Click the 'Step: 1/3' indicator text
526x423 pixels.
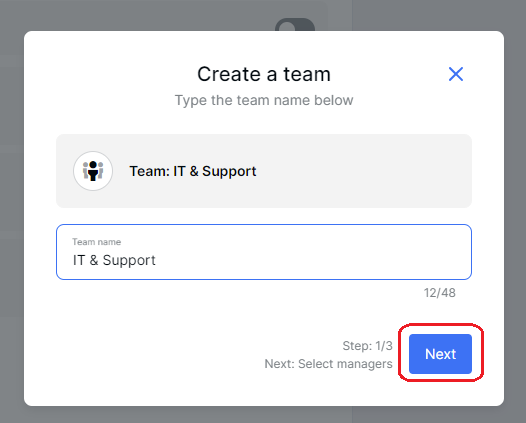[x=367, y=346]
